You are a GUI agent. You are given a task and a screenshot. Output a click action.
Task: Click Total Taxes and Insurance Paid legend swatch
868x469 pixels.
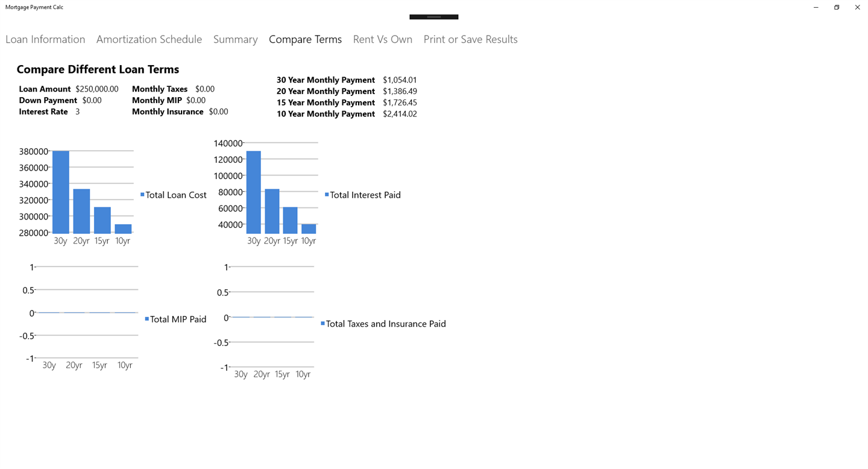click(x=322, y=324)
